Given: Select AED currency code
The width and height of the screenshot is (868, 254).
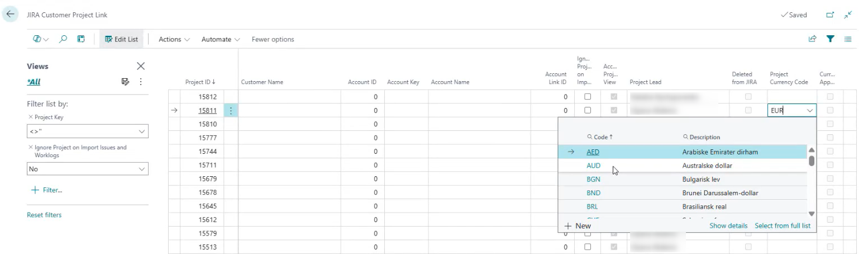Looking at the screenshot, I should (593, 152).
